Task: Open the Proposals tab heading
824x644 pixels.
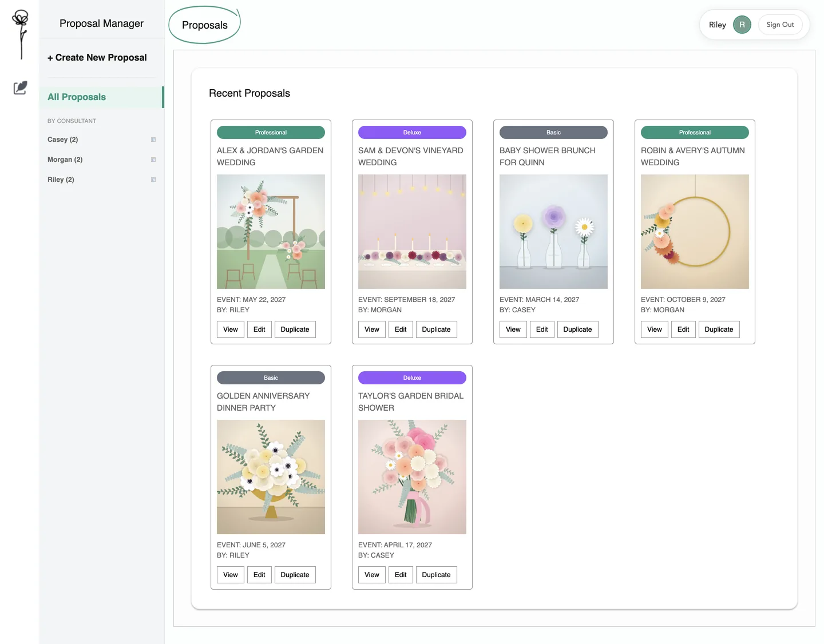Action: (205, 25)
